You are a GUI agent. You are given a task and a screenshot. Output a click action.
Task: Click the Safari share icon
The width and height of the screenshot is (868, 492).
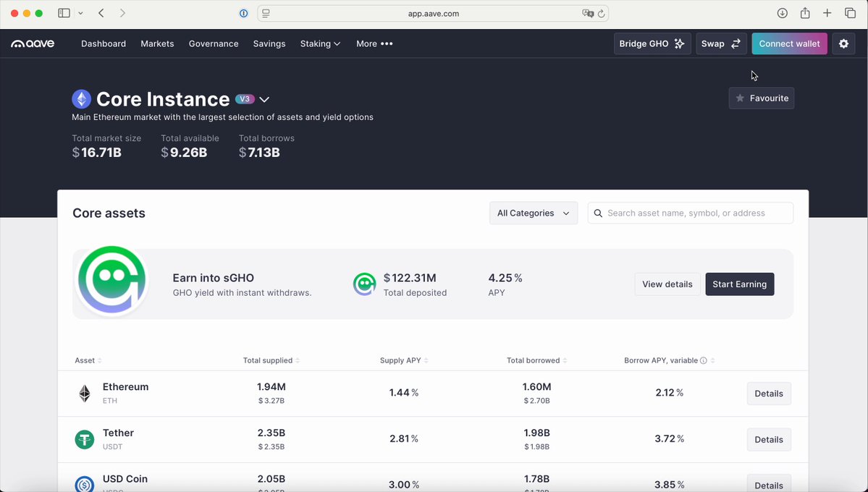pos(805,13)
